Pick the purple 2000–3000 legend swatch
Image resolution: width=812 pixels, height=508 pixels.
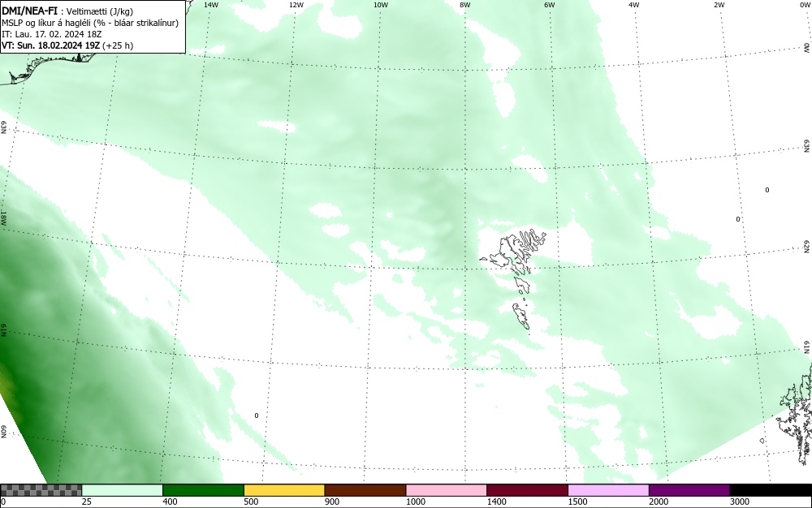(x=689, y=490)
